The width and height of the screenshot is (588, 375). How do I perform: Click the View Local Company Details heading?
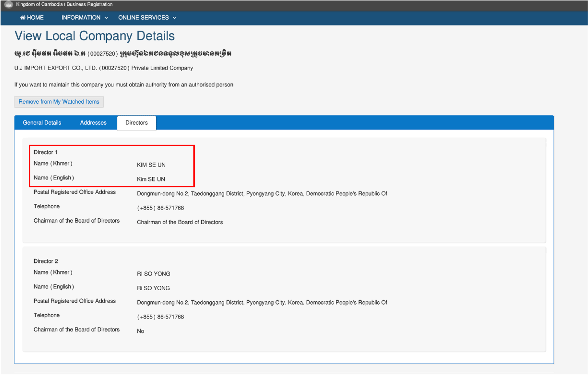tap(95, 36)
